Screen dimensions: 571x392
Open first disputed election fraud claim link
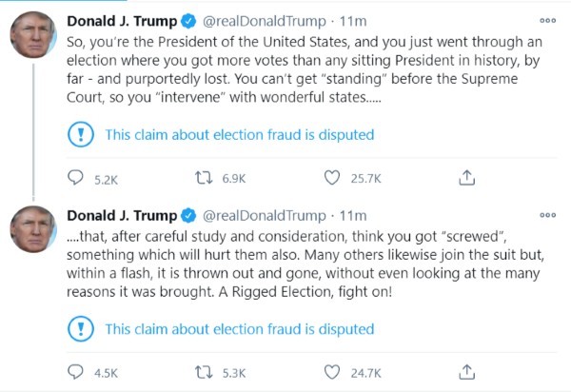click(x=239, y=134)
